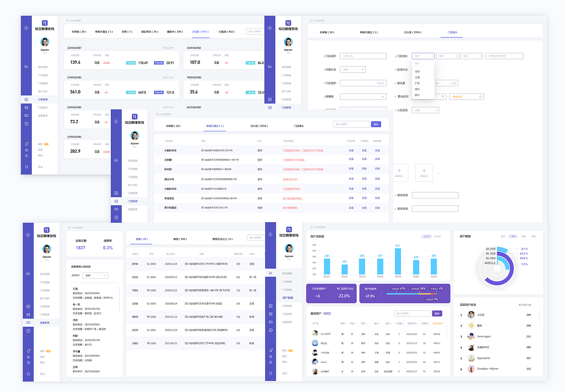Viewport: 565px width, 392px height.
Task: Open 设备管理 menu in device management sidebar
Action: coord(45,323)
